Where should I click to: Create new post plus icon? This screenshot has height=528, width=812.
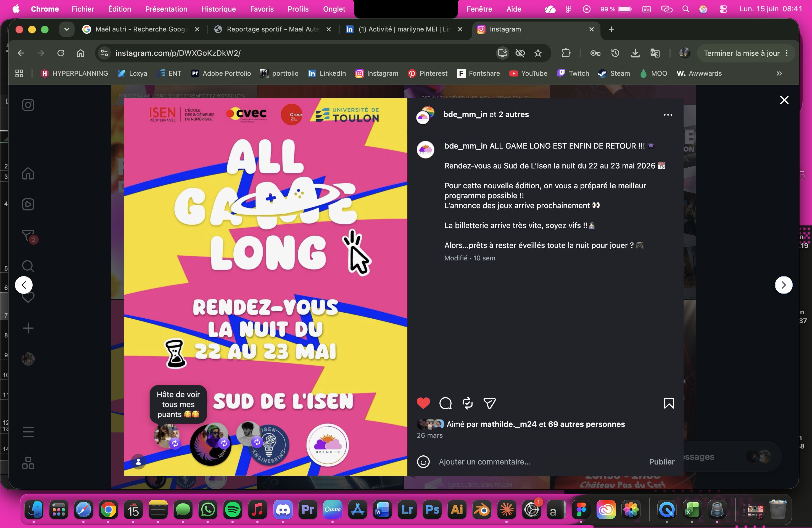[x=28, y=328]
